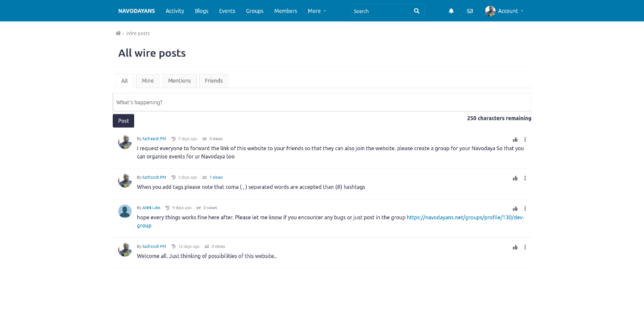Screen dimensions: 644x323
Task: Click the 'What's happening?' text field
Action: pyautogui.click(x=321, y=103)
